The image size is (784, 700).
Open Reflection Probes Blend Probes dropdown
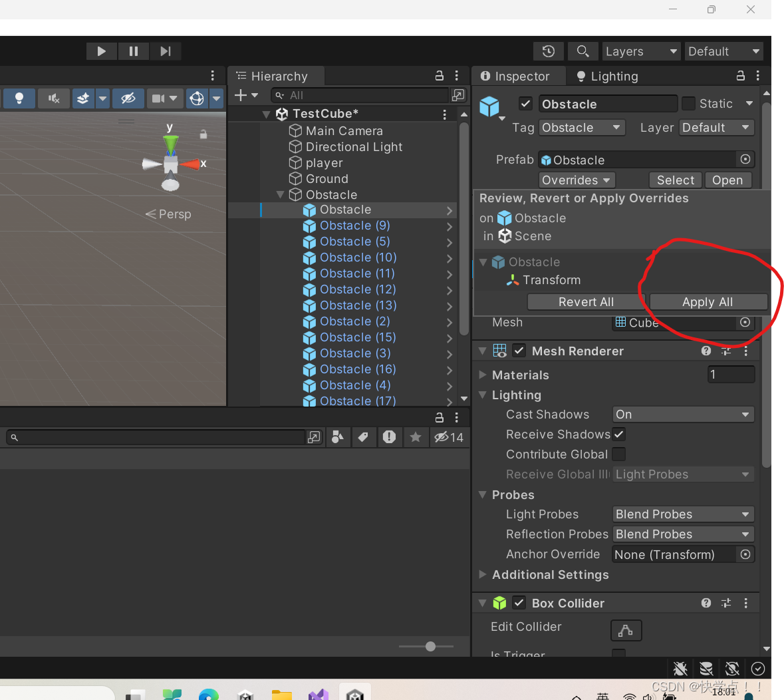click(x=683, y=534)
